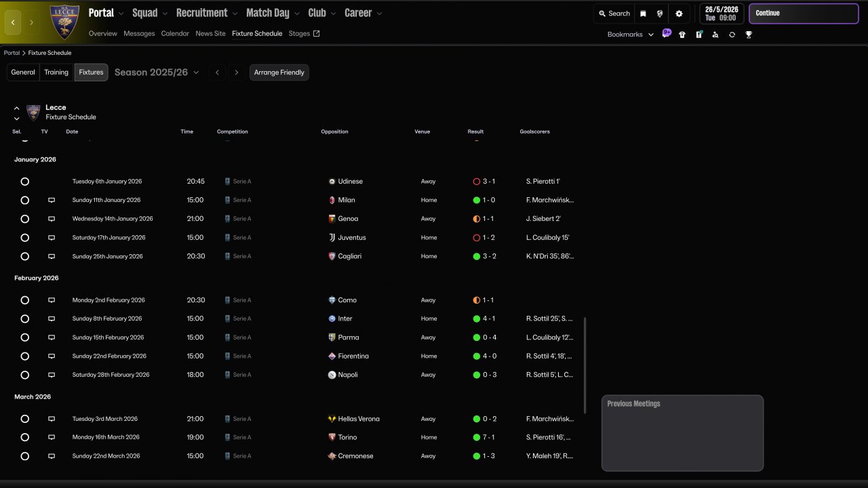
Task: Open the tactics board icon in the bookmarks bar
Action: [x=699, y=35]
